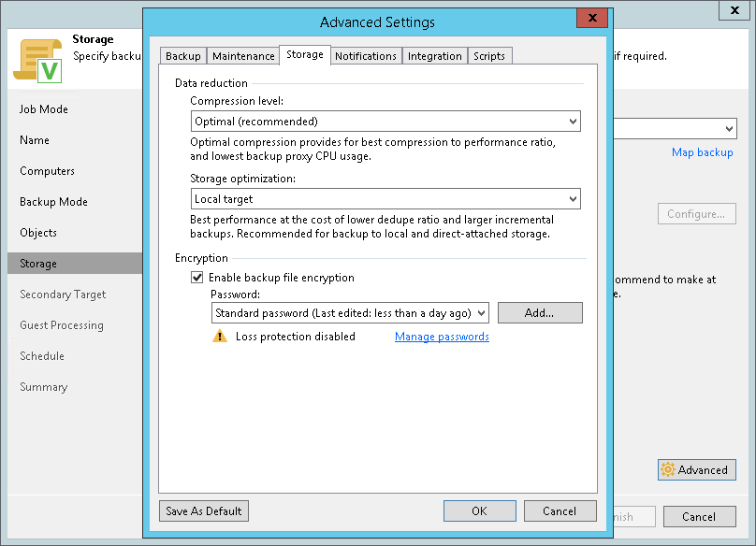Image resolution: width=756 pixels, height=546 pixels.
Task: Click the Veeam backup job wizard icon
Action: tap(37, 61)
